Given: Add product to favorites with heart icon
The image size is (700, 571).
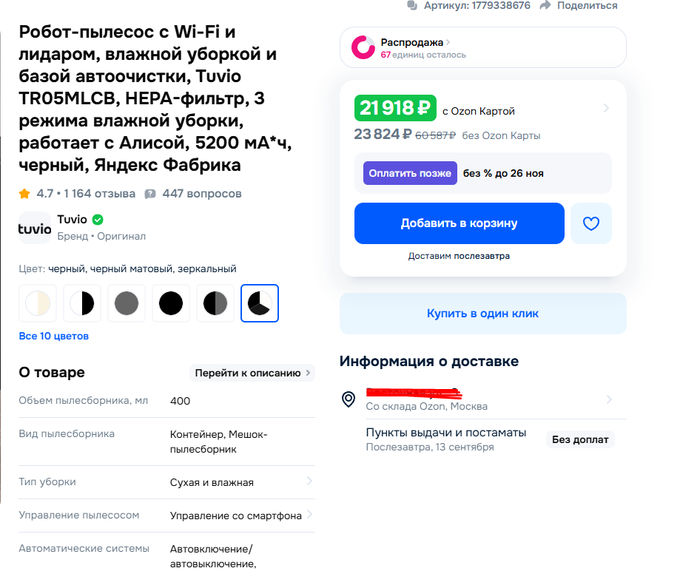Looking at the screenshot, I should tap(591, 223).
